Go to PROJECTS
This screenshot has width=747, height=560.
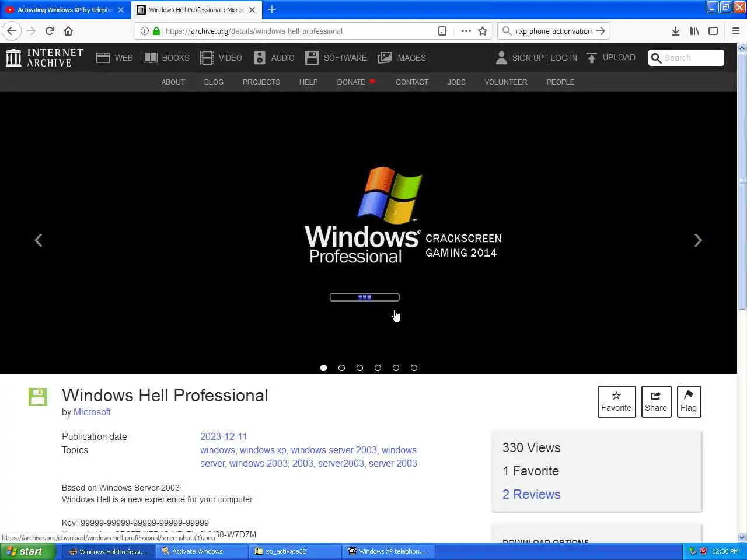tap(261, 82)
